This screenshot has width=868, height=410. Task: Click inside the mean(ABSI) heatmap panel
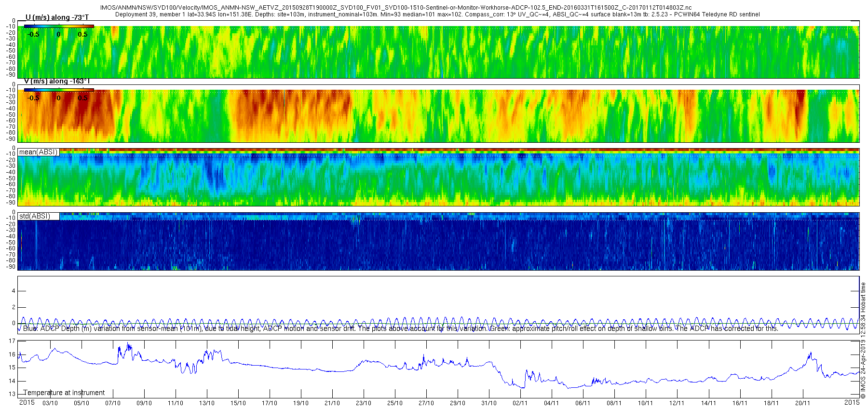(x=439, y=178)
